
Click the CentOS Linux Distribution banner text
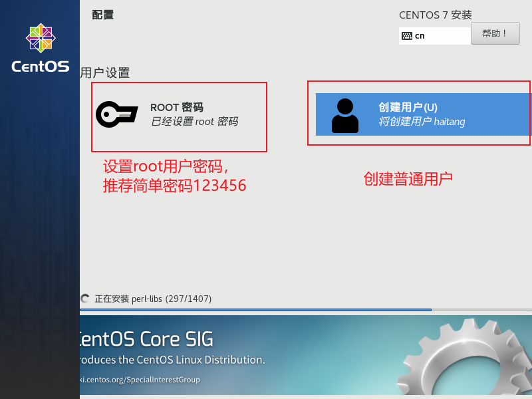[172, 360]
